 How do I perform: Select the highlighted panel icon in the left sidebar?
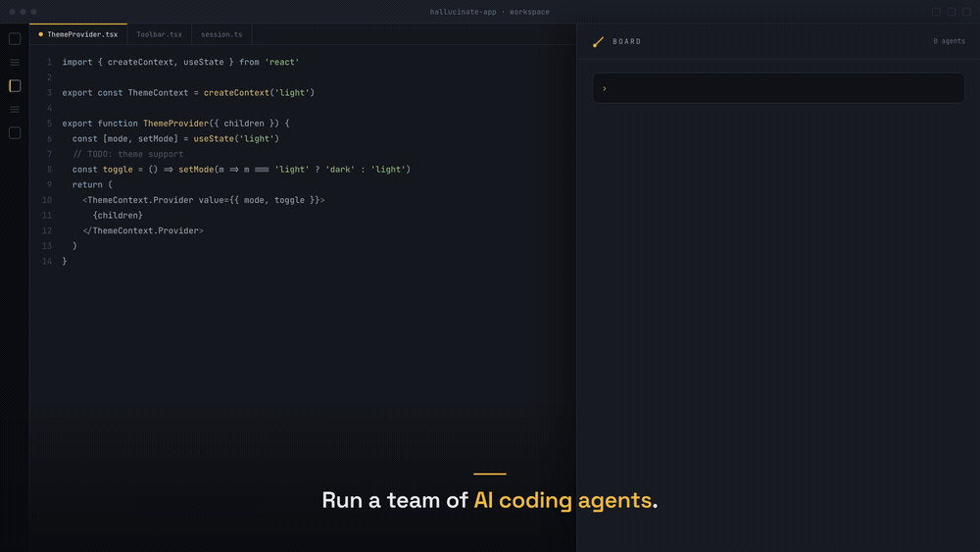[15, 85]
